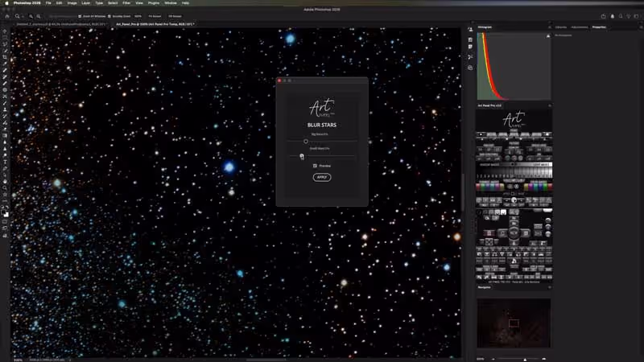644x362 pixels.
Task: Click the Fit Screen button
Action: (155, 16)
